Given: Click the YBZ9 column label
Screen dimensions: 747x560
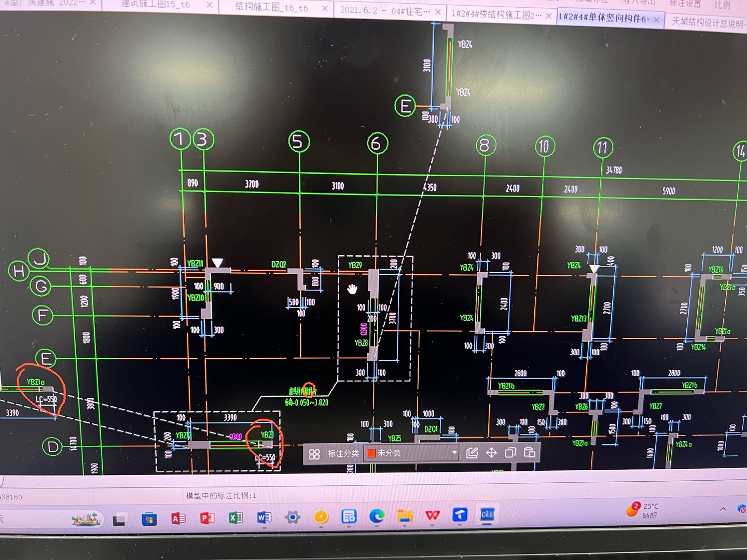Looking at the screenshot, I should click(355, 265).
